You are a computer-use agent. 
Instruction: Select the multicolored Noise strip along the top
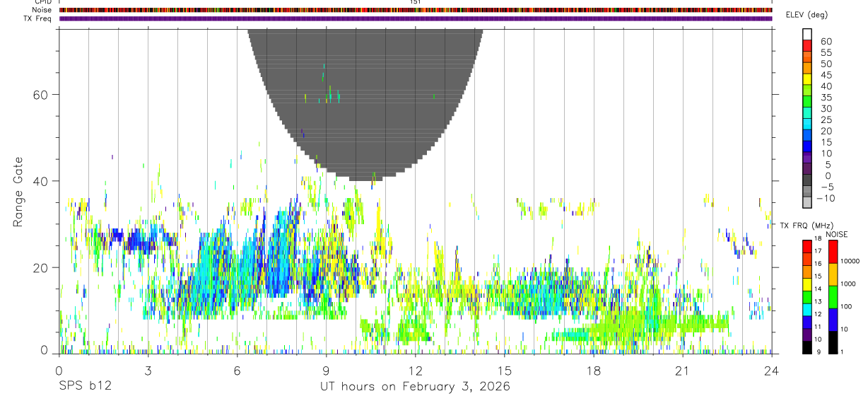[x=416, y=10]
